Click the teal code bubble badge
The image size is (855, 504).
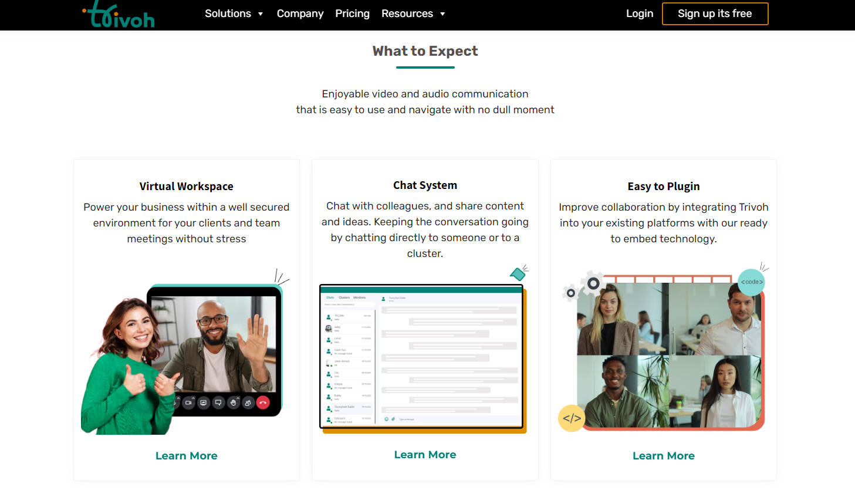[x=751, y=282]
